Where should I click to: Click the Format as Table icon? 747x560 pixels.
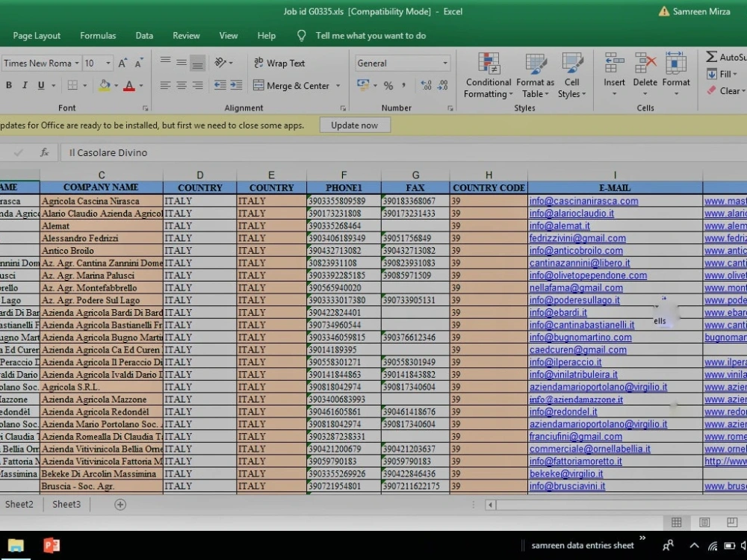coord(535,74)
